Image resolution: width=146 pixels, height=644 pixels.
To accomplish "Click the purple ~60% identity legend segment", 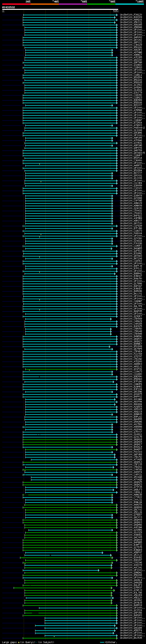I will (73, 4).
